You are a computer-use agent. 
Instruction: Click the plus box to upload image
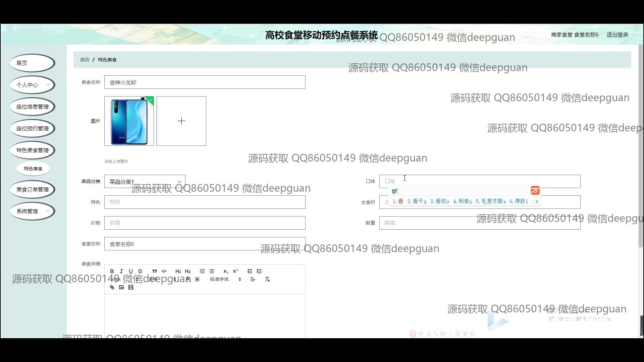pos(181,121)
